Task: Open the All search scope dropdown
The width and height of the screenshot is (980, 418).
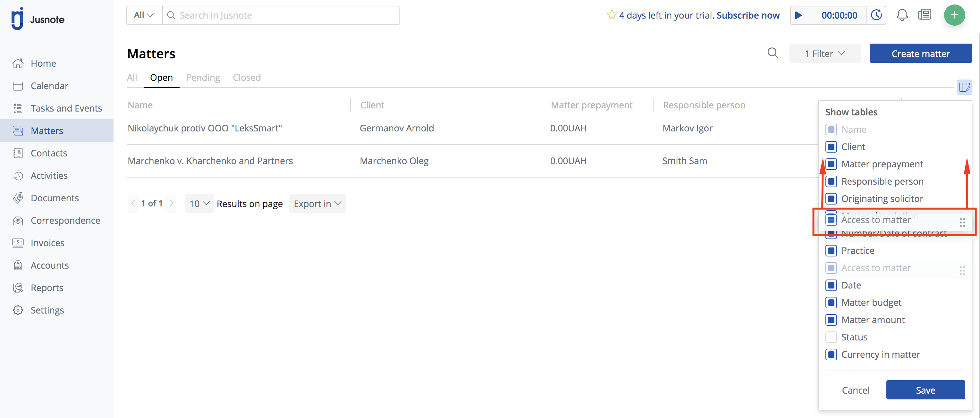Action: click(x=144, y=15)
